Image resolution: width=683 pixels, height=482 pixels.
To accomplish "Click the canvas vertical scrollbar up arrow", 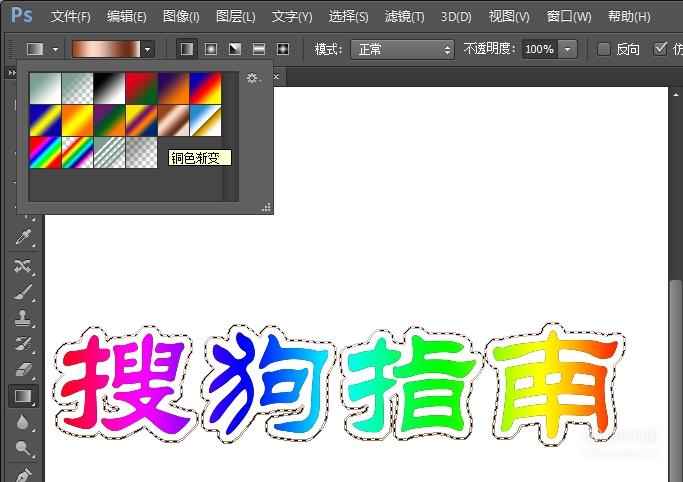I will click(676, 94).
